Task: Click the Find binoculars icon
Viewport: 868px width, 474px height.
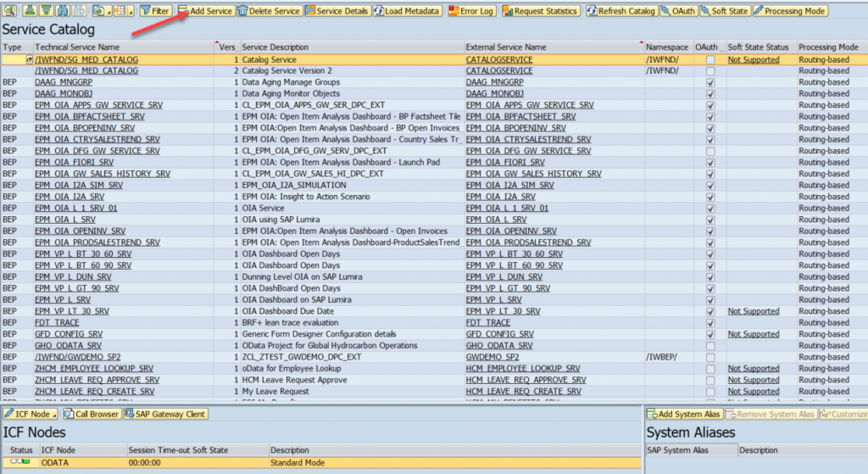Action: tap(63, 10)
